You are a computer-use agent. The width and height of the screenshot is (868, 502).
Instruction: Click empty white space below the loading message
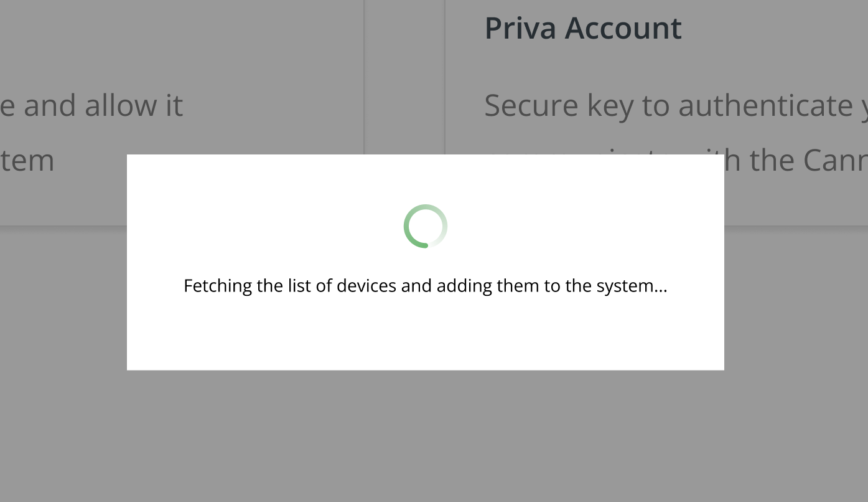coord(425,336)
